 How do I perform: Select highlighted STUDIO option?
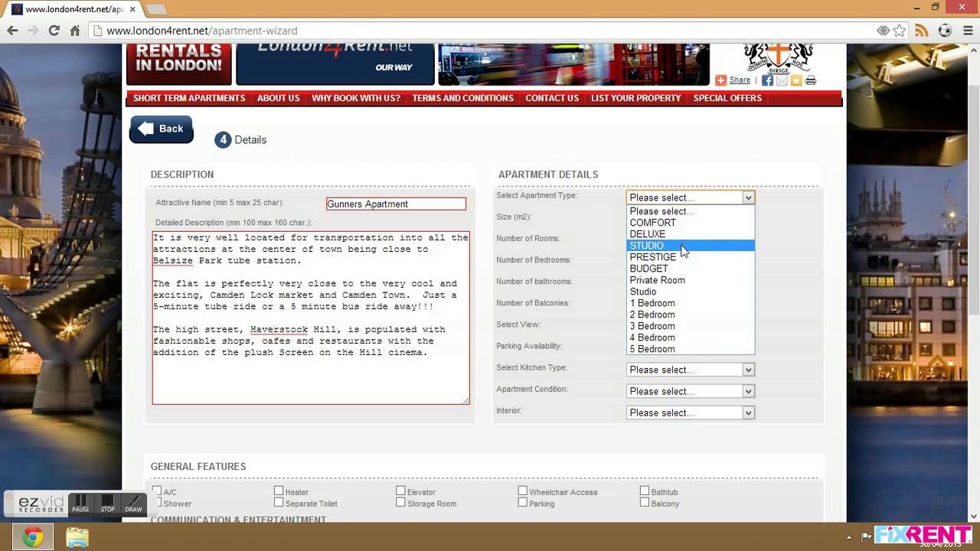[x=691, y=246]
